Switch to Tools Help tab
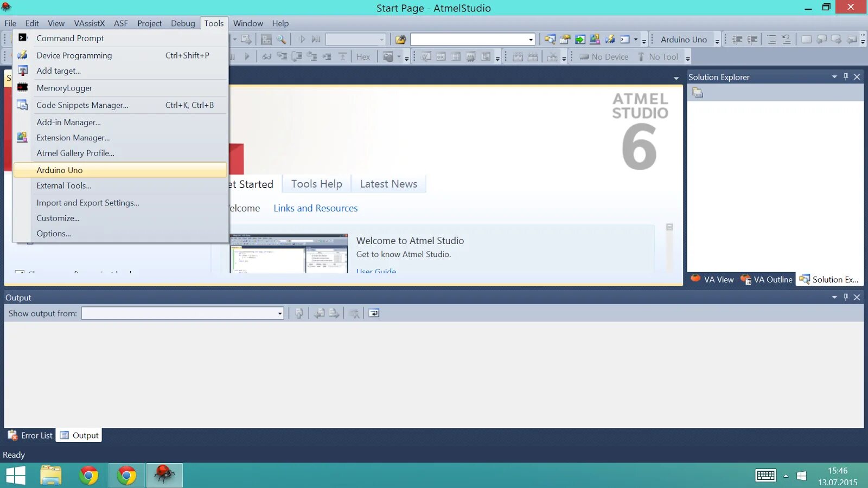This screenshot has height=488, width=868. [x=317, y=184]
